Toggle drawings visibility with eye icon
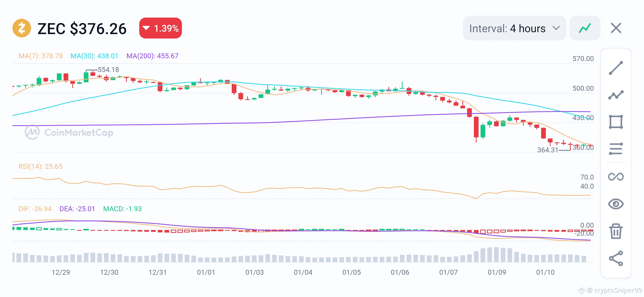The height and width of the screenshot is (297, 644). click(616, 204)
